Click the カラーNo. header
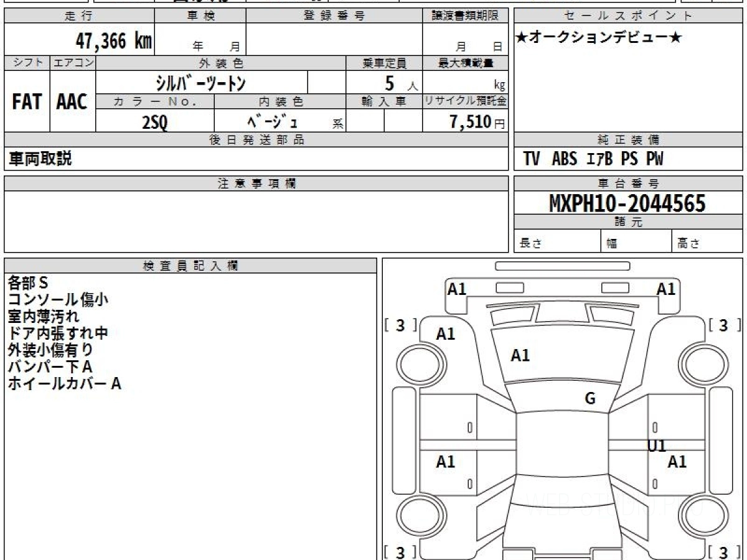The image size is (747, 560). (x=155, y=101)
